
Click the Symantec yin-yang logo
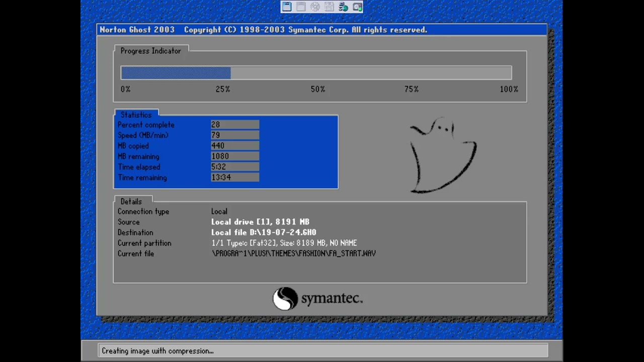285,299
